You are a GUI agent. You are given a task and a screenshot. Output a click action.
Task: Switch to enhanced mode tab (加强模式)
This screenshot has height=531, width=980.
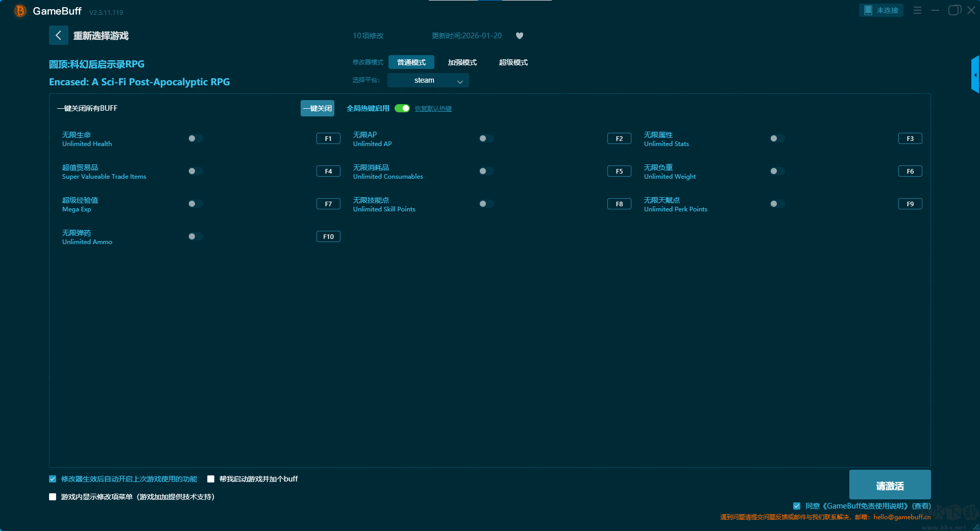462,62
